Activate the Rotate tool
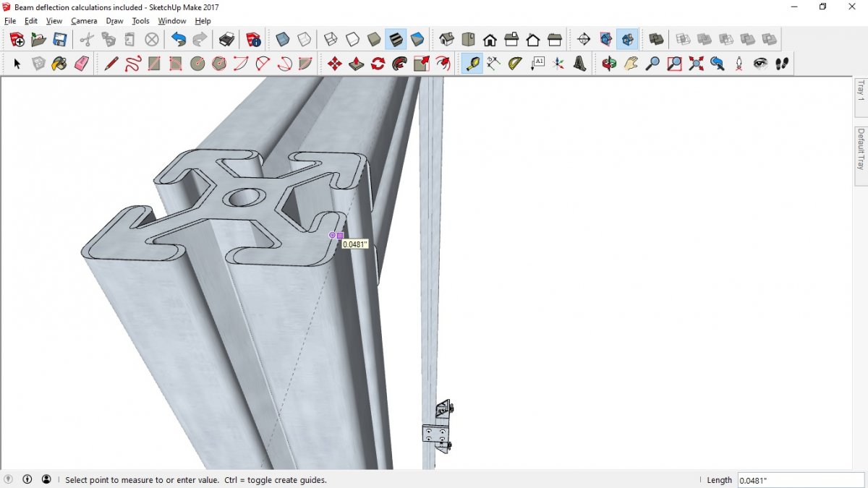This screenshot has height=488, width=868. pyautogui.click(x=378, y=64)
